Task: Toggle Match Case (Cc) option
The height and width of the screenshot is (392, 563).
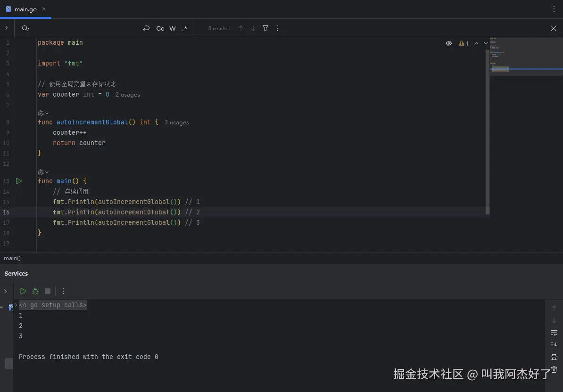Action: pos(160,28)
